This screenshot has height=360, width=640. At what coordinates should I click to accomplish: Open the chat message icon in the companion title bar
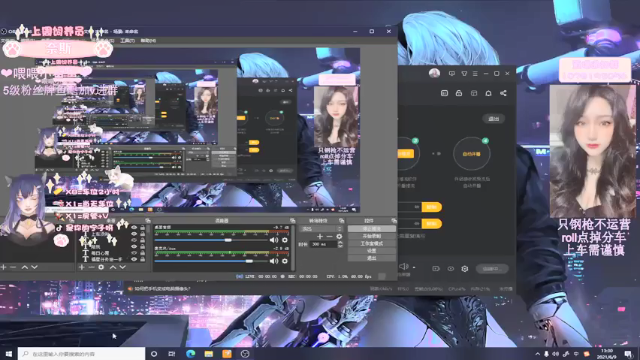452,73
